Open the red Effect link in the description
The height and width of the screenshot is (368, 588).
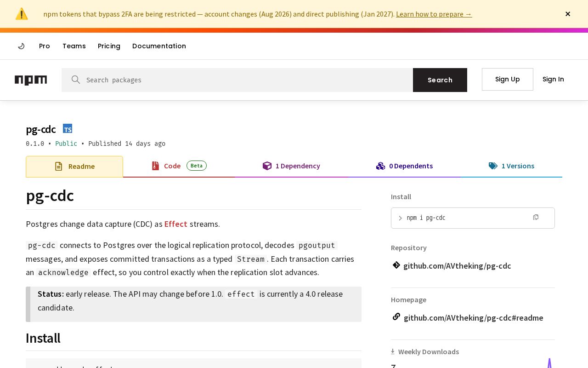click(175, 224)
